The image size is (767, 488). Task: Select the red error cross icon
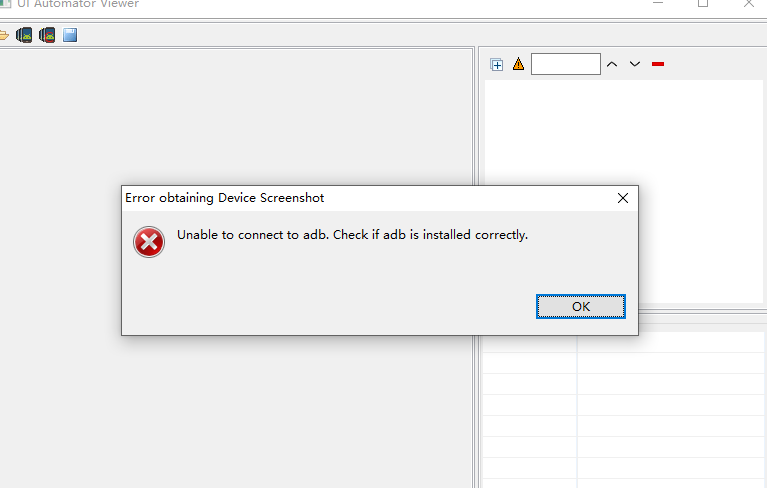[149, 242]
